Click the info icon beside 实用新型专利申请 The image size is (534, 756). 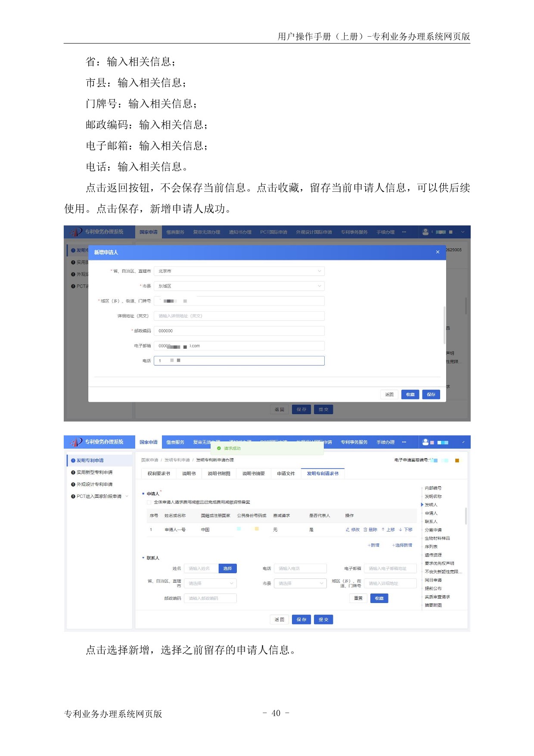[73, 472]
